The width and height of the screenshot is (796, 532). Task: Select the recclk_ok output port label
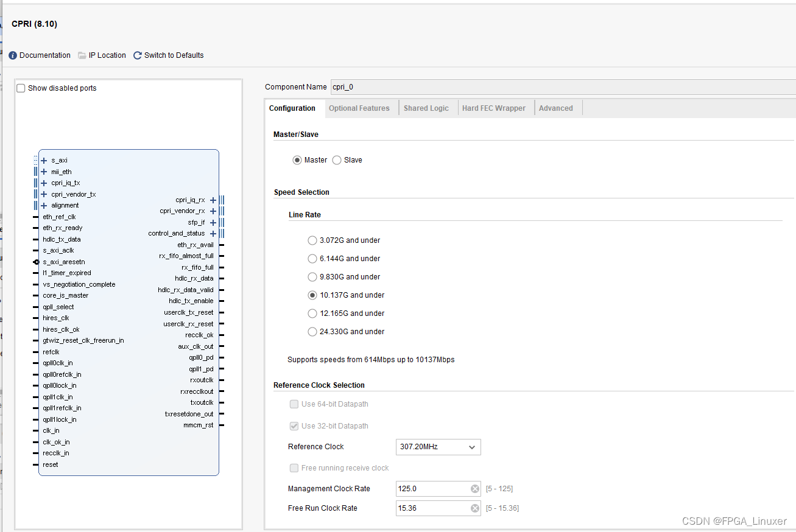pos(200,335)
